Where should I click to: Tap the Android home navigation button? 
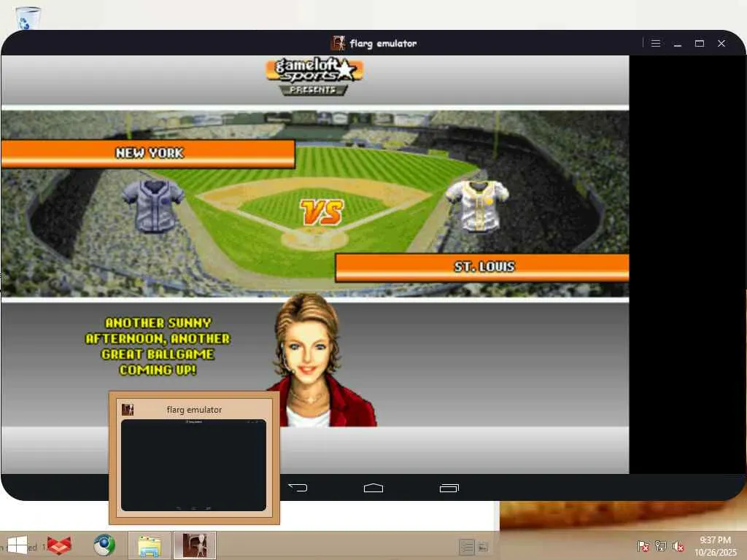coord(373,488)
